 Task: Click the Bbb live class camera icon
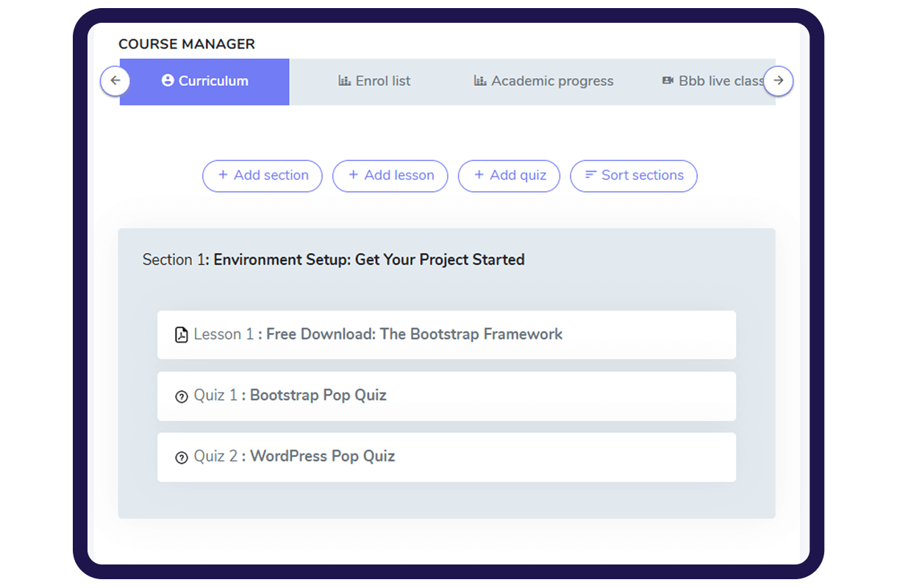tap(668, 81)
